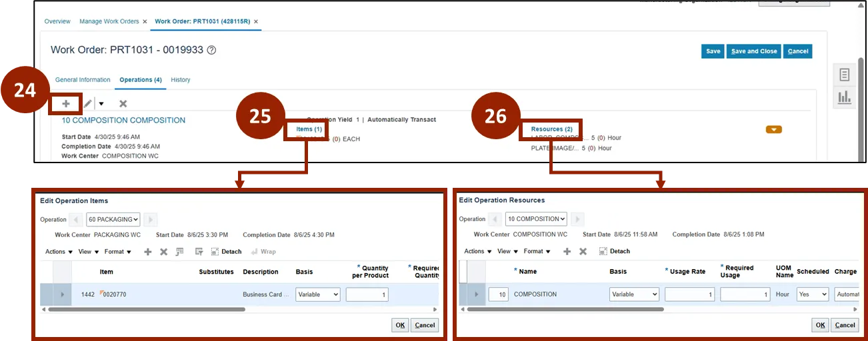
Task: Add resource row in Edit Operation Resources
Action: coord(567,251)
